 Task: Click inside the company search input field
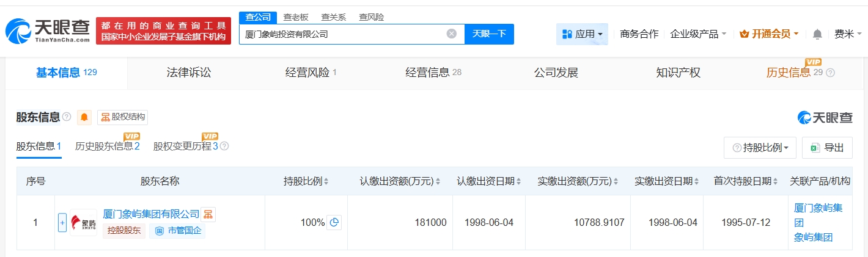click(x=342, y=34)
